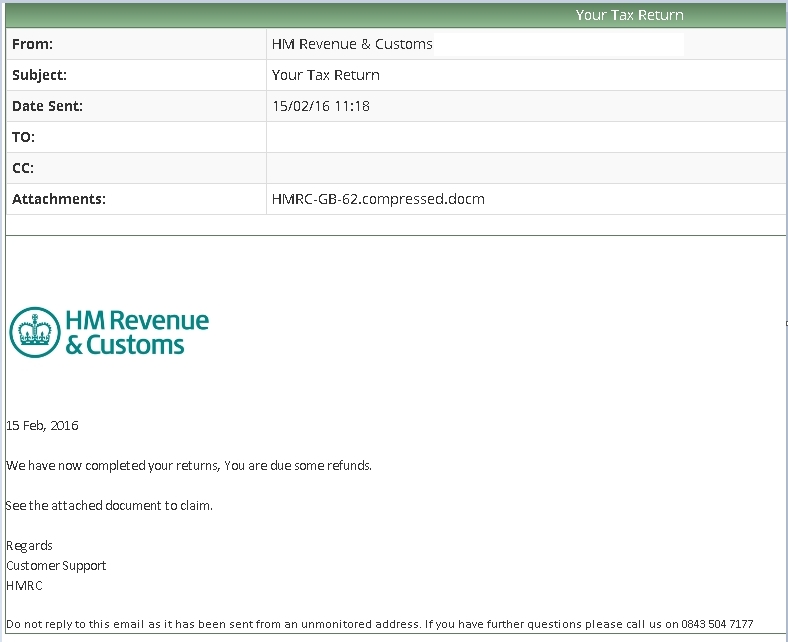The width and height of the screenshot is (788, 642).
Task: Select the 'Subject:' field label
Action: tap(39, 75)
